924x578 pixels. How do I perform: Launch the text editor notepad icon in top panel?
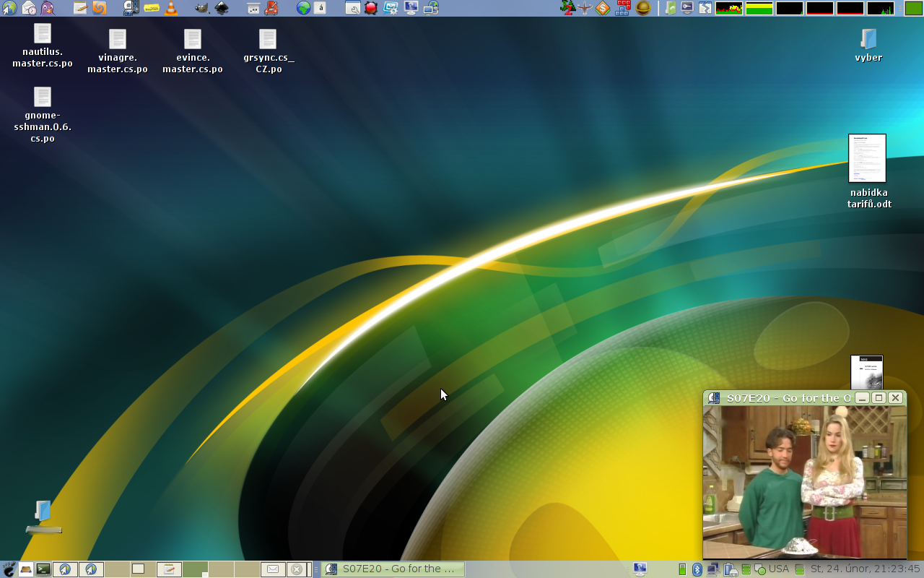pos(80,8)
